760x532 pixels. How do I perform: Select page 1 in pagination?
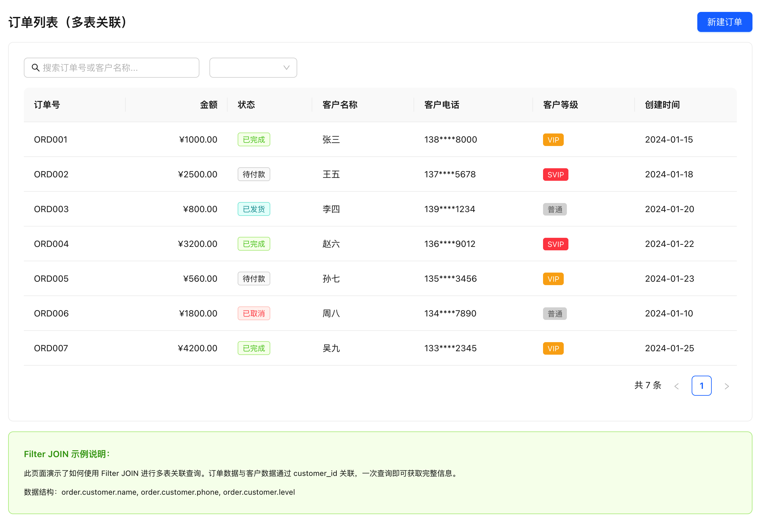[x=702, y=386]
